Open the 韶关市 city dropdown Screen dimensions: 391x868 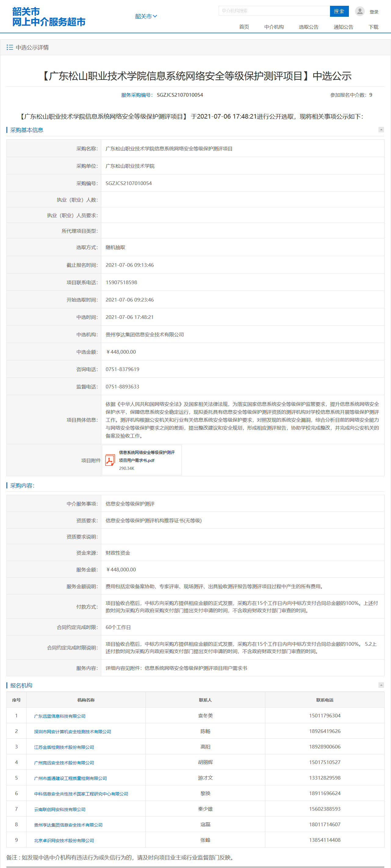point(146,16)
